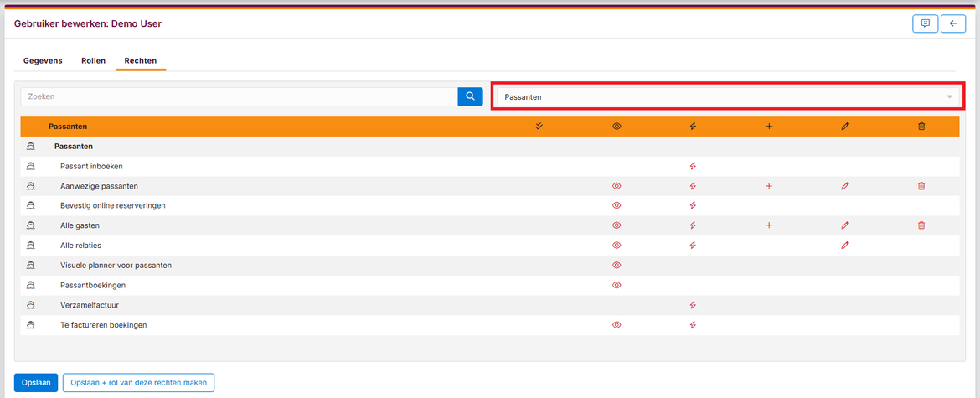Click the select-all double checkmark header icon
This screenshot has width=980, height=398.
click(x=539, y=127)
